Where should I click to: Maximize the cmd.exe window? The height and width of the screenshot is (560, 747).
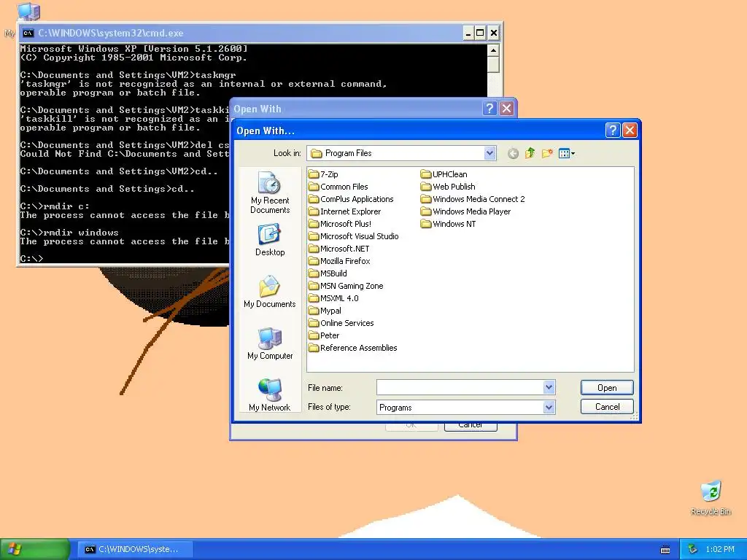(480, 33)
